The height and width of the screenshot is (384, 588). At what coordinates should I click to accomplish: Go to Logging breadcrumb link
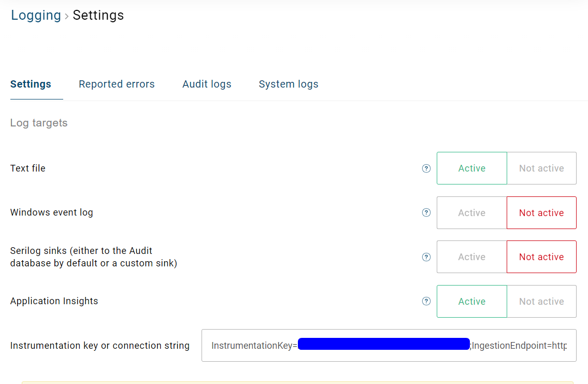pyautogui.click(x=36, y=16)
